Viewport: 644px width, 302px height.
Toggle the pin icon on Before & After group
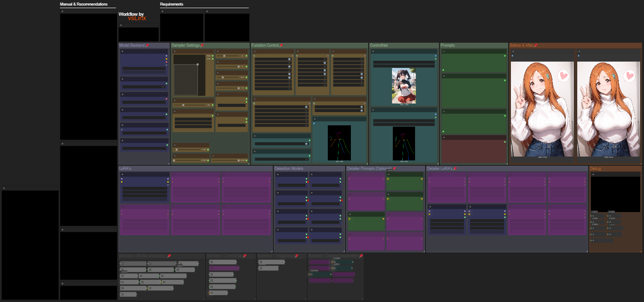[535, 45]
